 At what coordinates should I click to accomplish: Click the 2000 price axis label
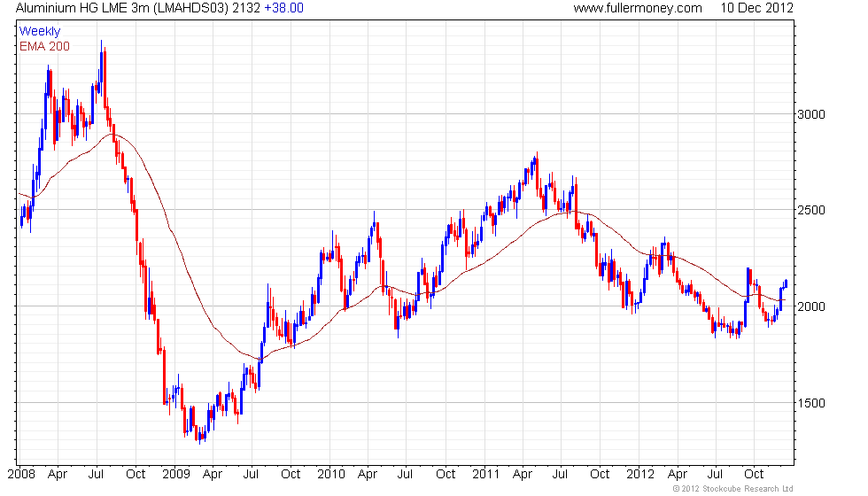coord(811,306)
